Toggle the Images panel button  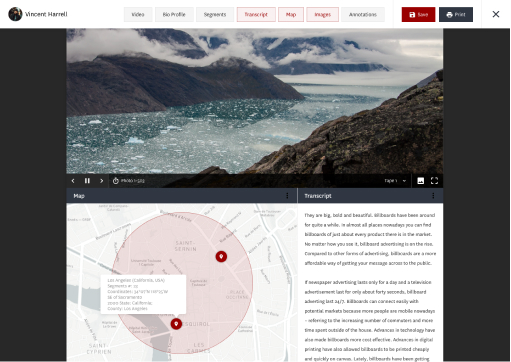click(x=322, y=14)
